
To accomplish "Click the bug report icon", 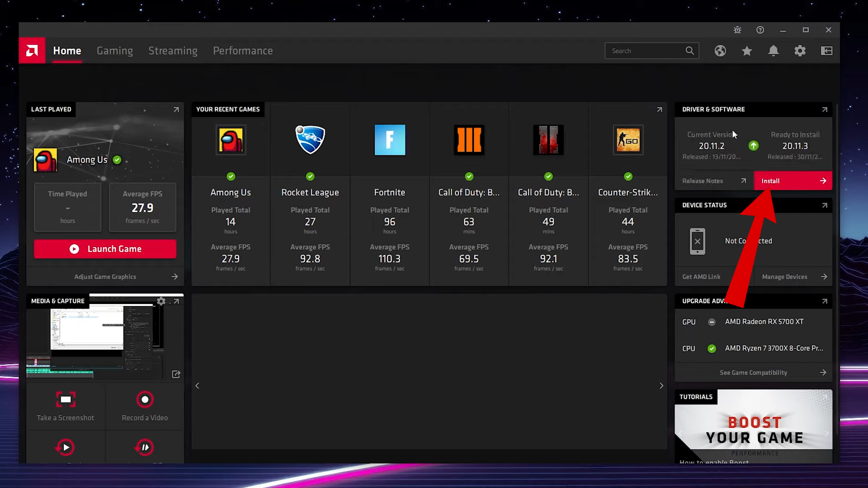I will click(737, 30).
